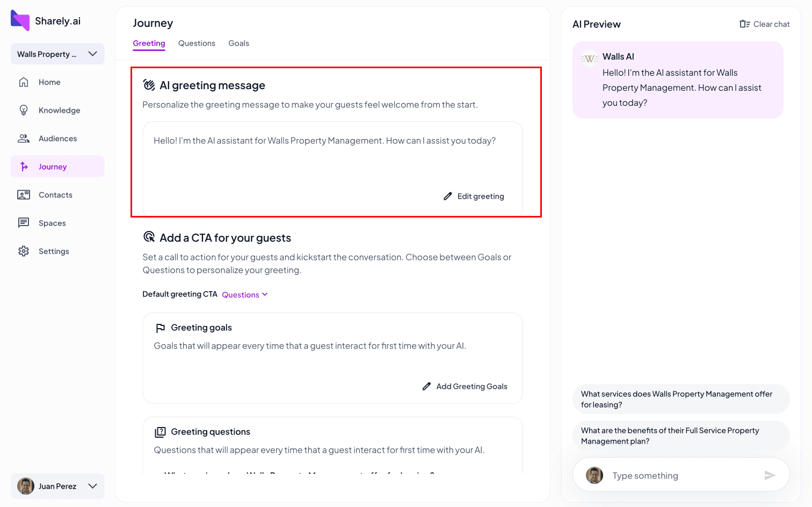Switch to the Goals tab
The width and height of the screenshot is (812, 507).
point(238,43)
